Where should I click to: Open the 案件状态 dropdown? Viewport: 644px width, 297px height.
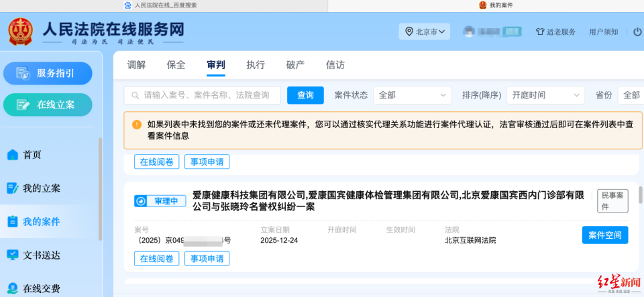(412, 95)
